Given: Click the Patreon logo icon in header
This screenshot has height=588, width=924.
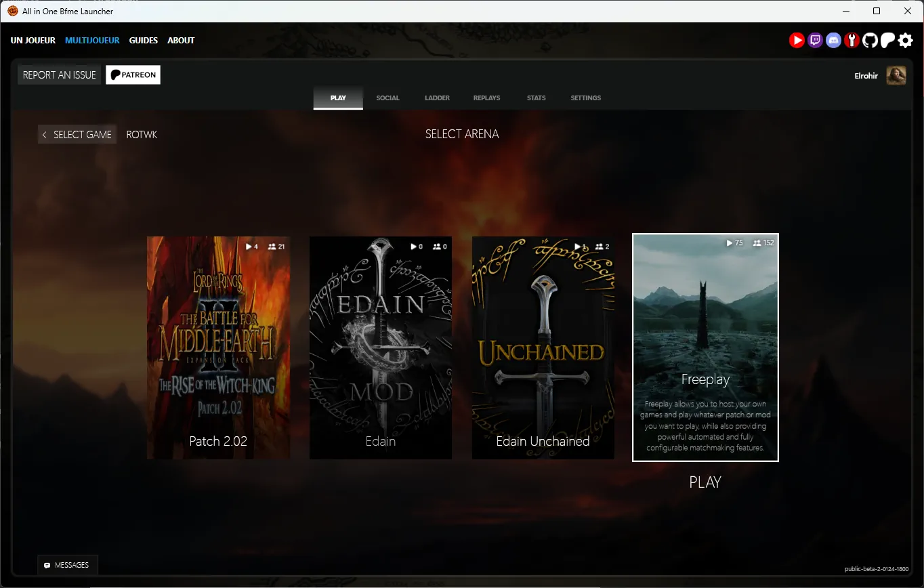Looking at the screenshot, I should [887, 41].
